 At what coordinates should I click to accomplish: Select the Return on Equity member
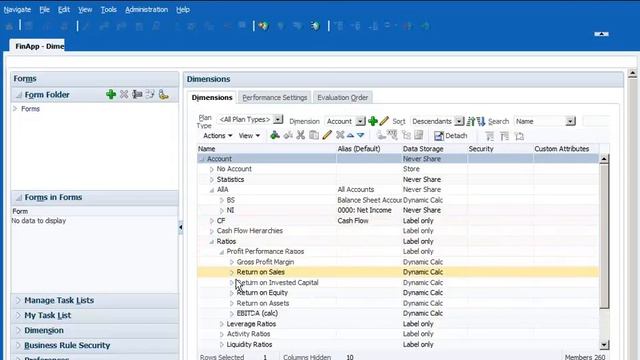coord(262,293)
